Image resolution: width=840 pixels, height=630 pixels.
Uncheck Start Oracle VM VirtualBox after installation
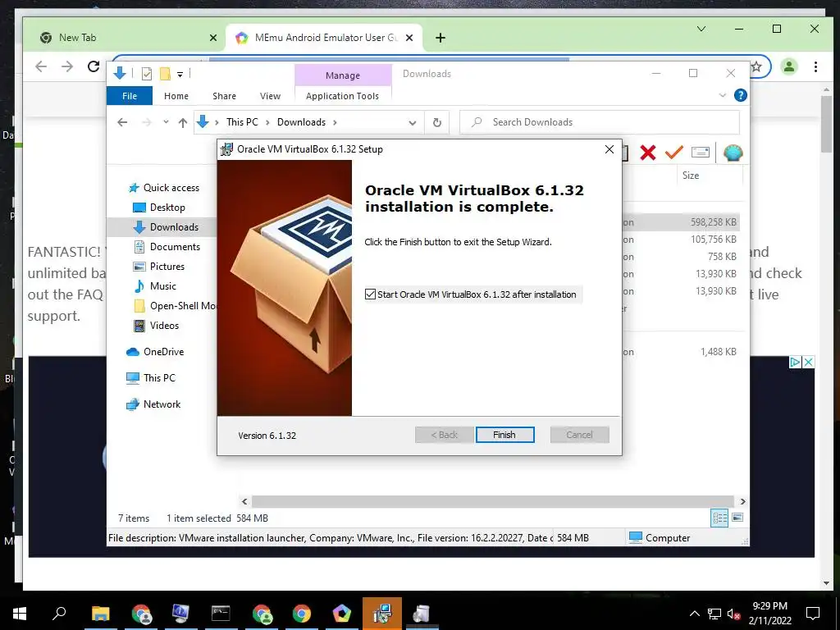[x=370, y=294]
